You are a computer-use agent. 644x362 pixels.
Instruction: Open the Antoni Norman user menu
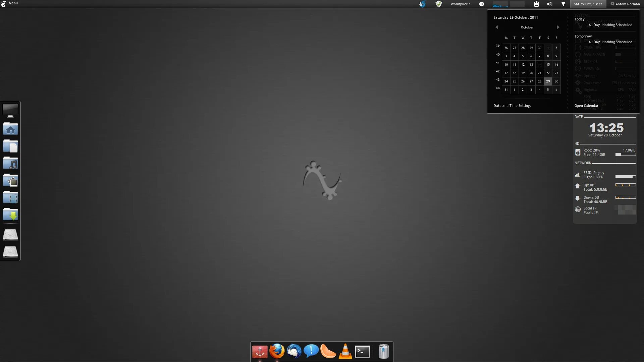[625, 4]
